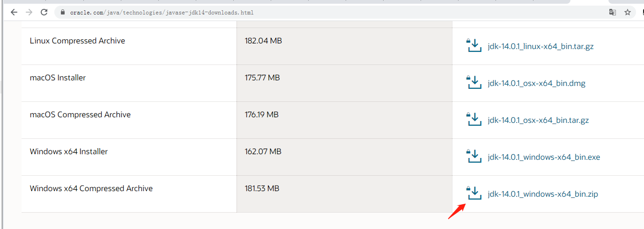Click the 162.07 MB size cell
The width and height of the screenshot is (644, 229).
[263, 152]
